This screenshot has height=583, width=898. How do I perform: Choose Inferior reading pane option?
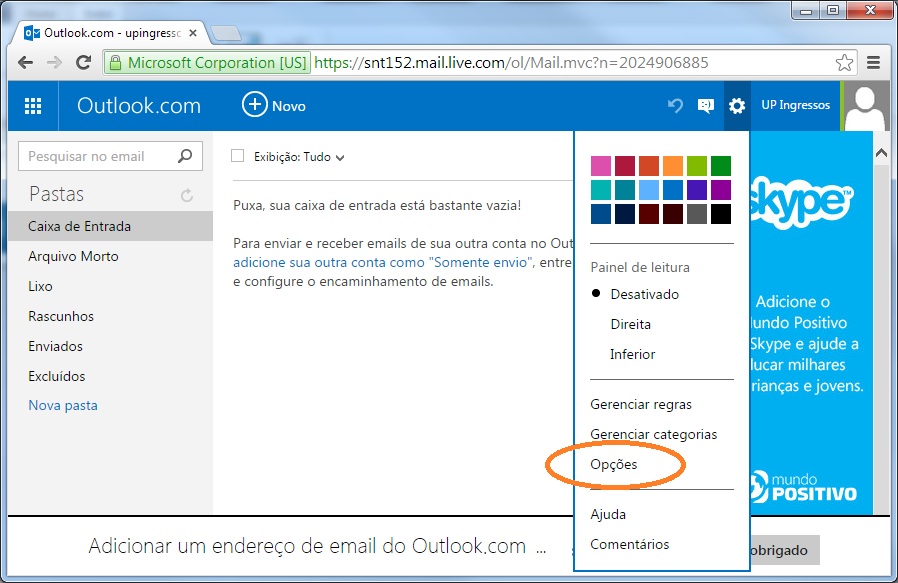[x=632, y=354]
